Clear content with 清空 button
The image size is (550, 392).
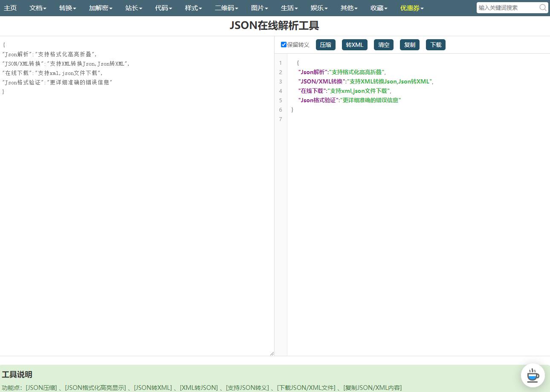[383, 45]
